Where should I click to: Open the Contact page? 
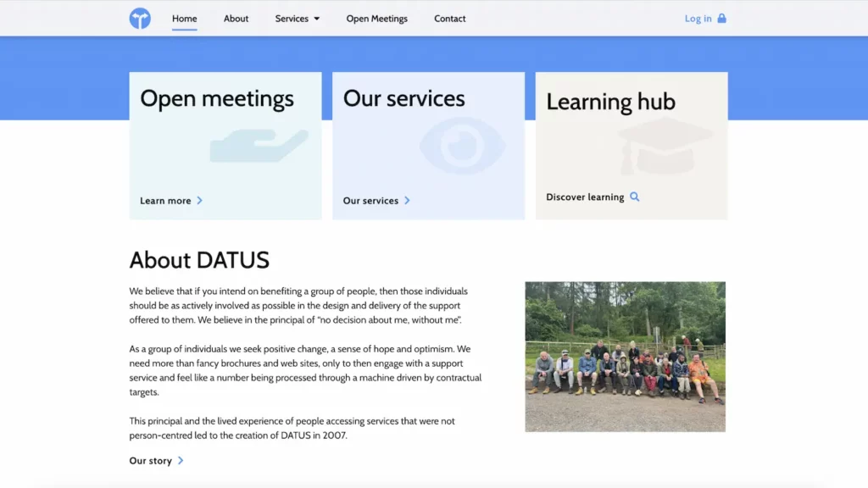pyautogui.click(x=449, y=19)
